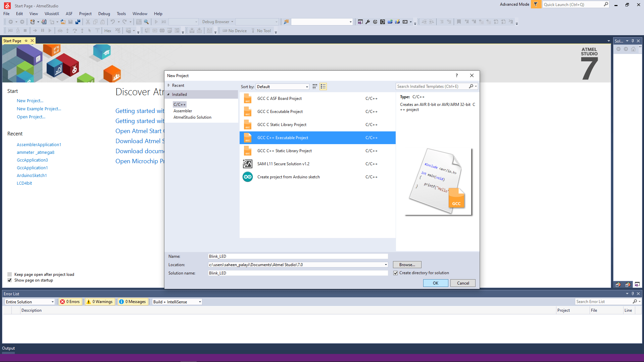Switch templates view to small icons
This screenshot has width=644, height=362.
point(315,86)
